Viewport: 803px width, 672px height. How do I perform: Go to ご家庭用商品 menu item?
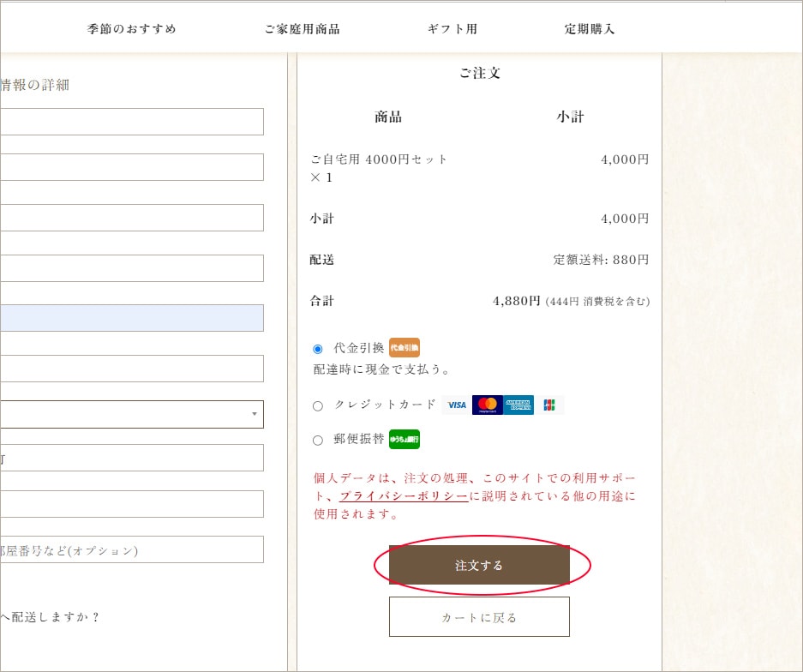coord(302,29)
